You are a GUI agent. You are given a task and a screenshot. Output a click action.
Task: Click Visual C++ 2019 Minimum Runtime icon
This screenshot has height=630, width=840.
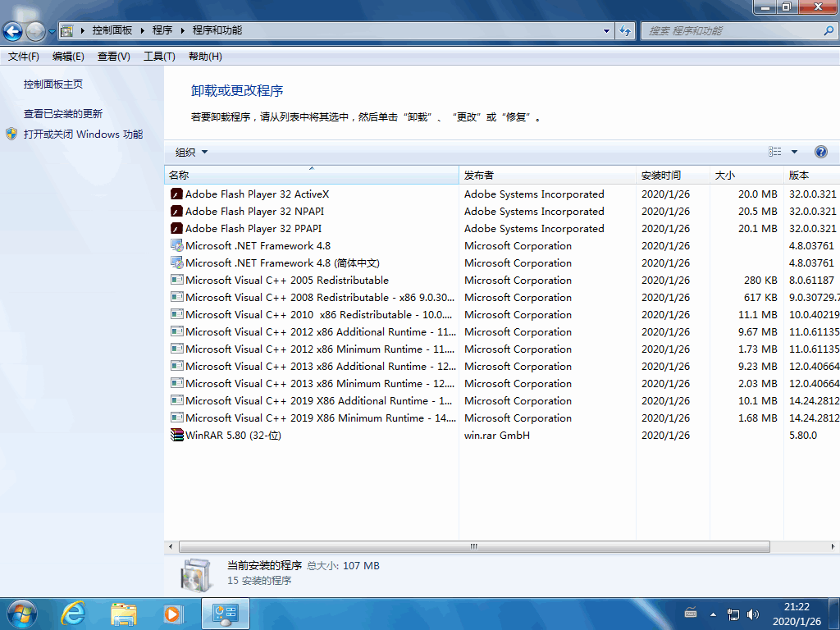[177, 418]
